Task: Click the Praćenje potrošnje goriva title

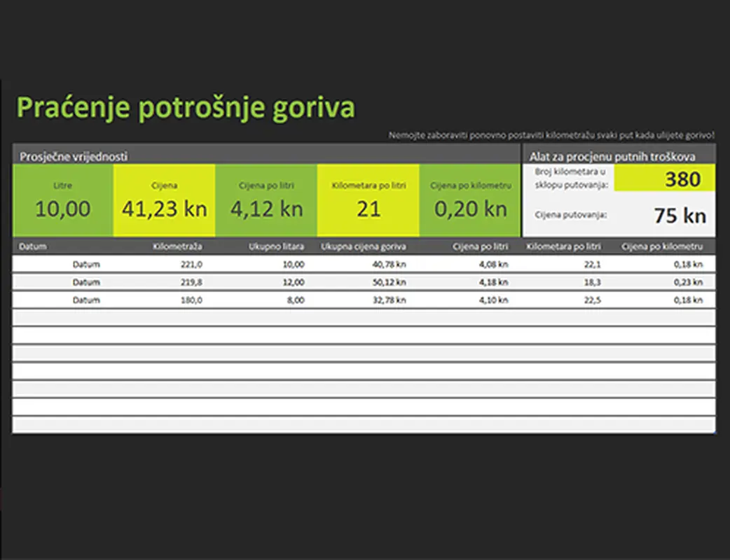Action: [x=186, y=107]
